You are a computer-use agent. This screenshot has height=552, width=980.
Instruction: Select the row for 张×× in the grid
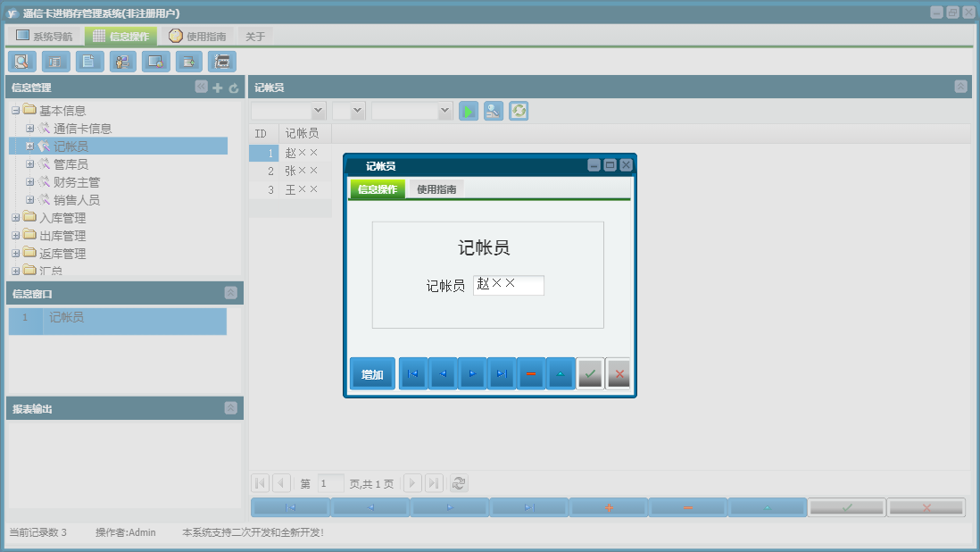pyautogui.click(x=302, y=171)
